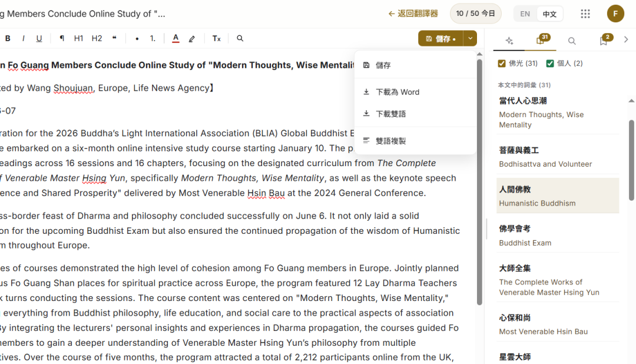Click the glossary panel scroll-up arrow
636x364 pixels.
631,101
